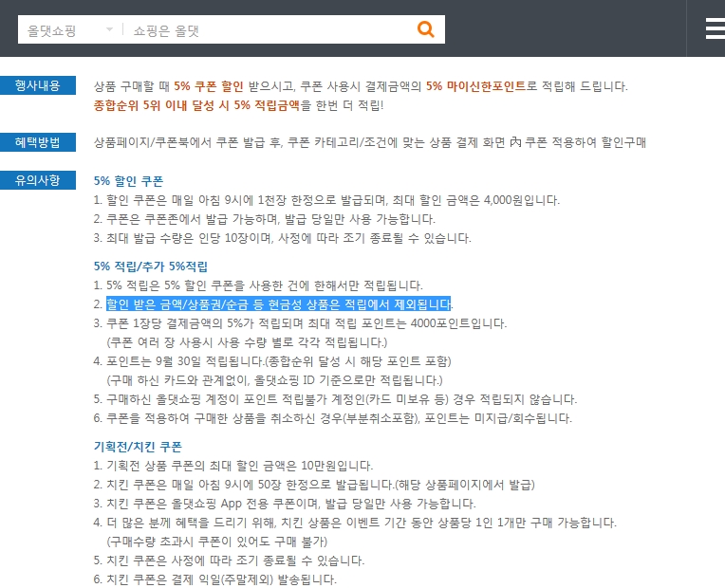
Task: Click the 치킨 쿠폰 결제 익일 발송 line
Action: click(x=214, y=579)
